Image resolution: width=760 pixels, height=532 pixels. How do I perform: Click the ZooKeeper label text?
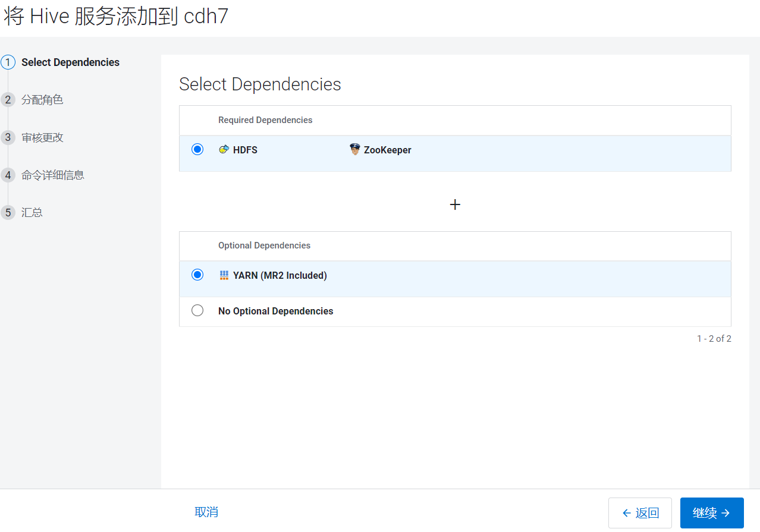pyautogui.click(x=388, y=150)
